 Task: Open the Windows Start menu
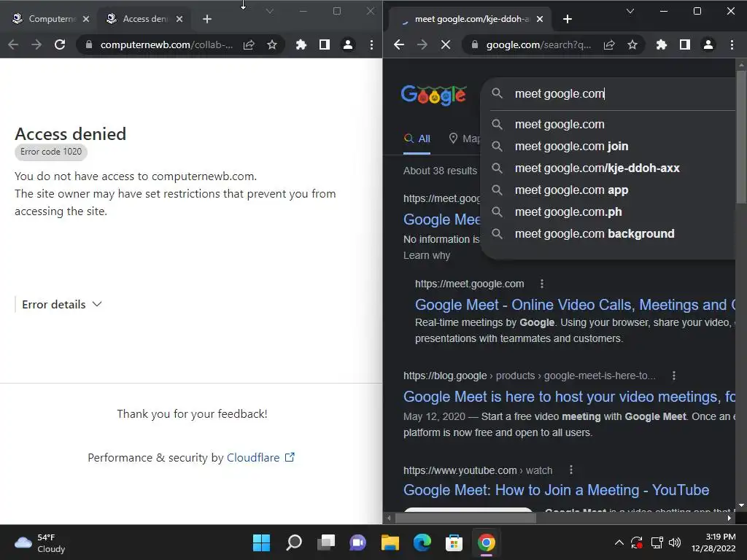coord(261,542)
